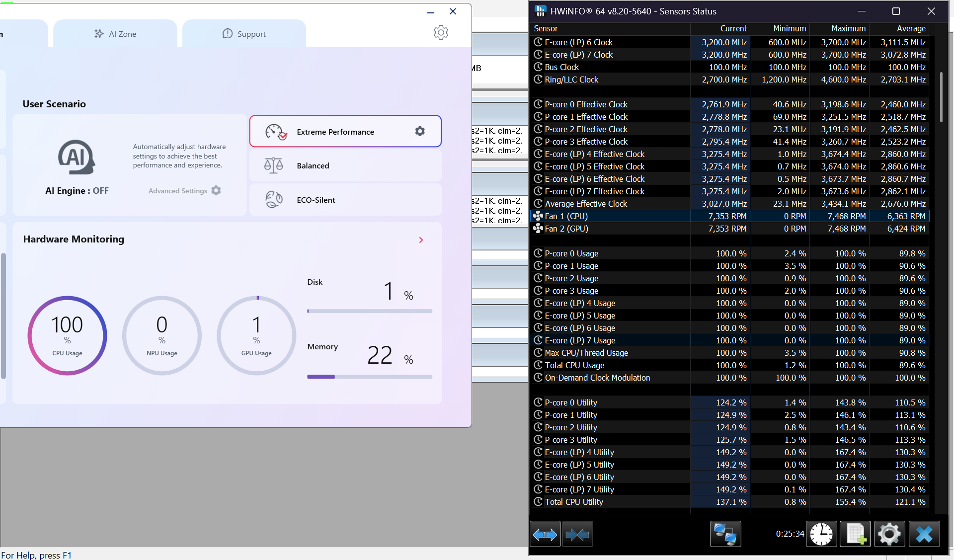Click the User Scenario heading
This screenshot has width=954, height=560.
[54, 104]
